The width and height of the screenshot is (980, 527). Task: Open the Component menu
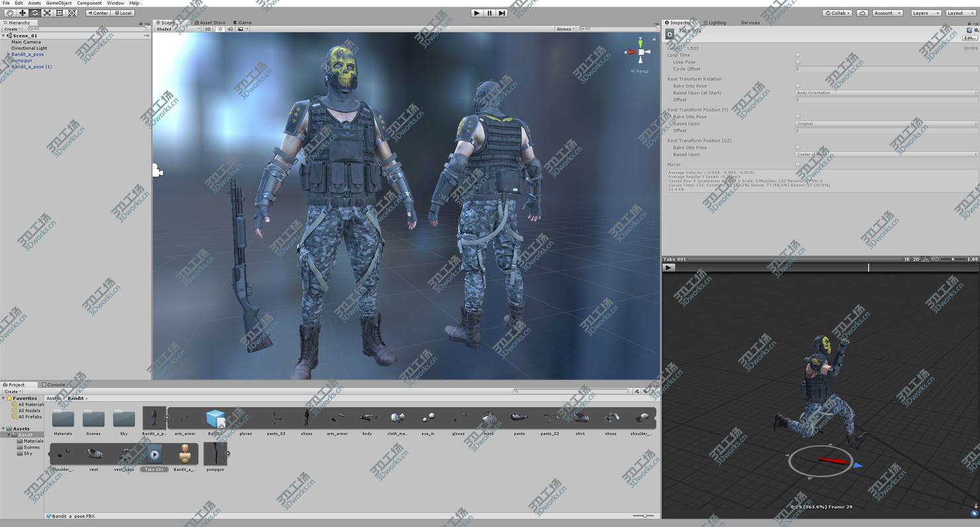click(89, 3)
